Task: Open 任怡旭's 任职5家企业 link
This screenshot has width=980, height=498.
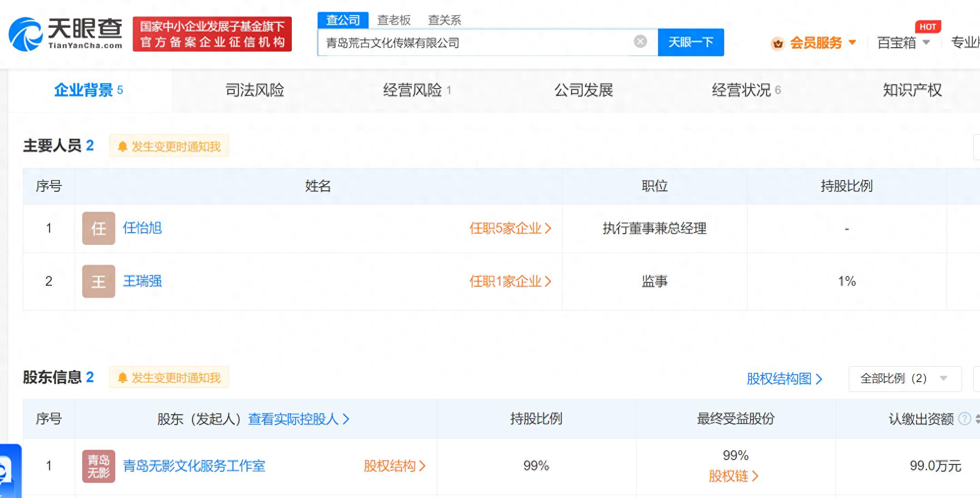Action: [x=510, y=228]
